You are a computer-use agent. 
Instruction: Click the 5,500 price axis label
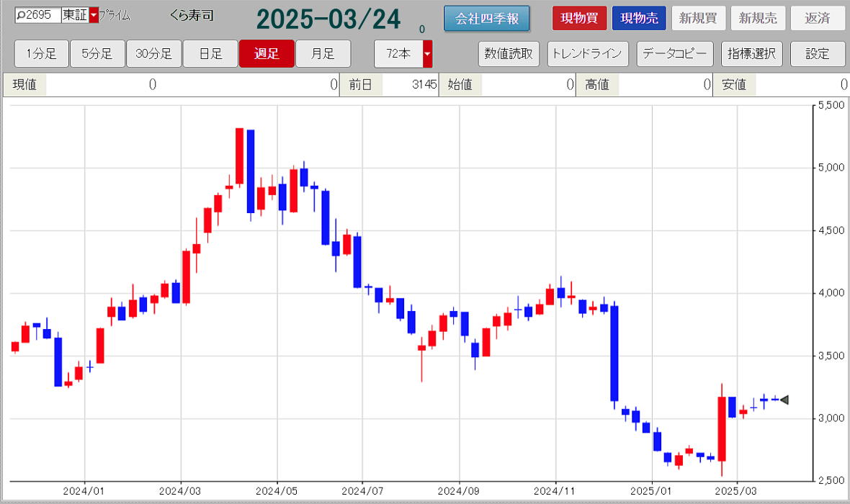[x=831, y=105]
